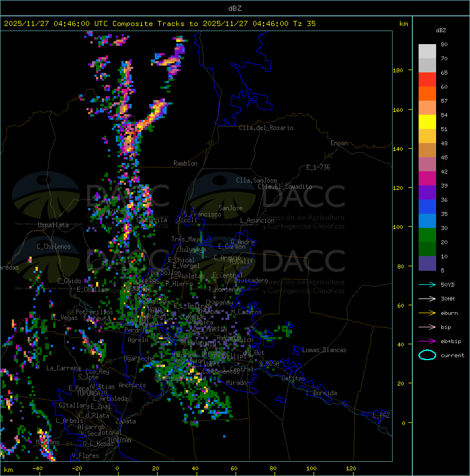Click the Lomas_Blancas place label
Image resolution: width=470 pixels, height=476 pixels.
(324, 350)
